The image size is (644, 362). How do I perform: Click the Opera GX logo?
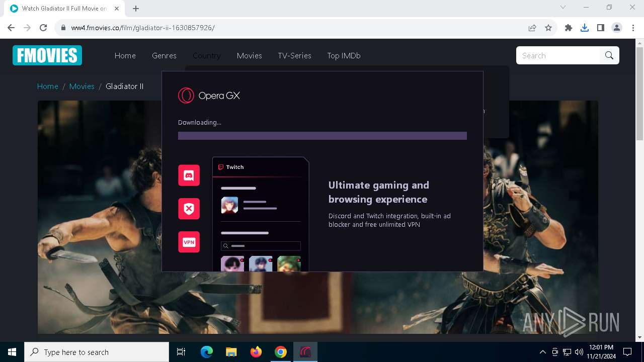click(209, 96)
